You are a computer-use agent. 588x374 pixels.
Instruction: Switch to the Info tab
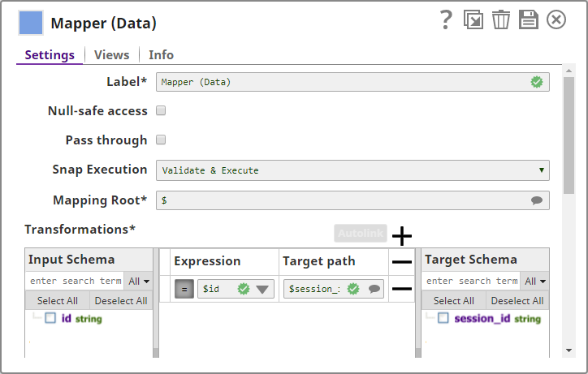(x=161, y=55)
